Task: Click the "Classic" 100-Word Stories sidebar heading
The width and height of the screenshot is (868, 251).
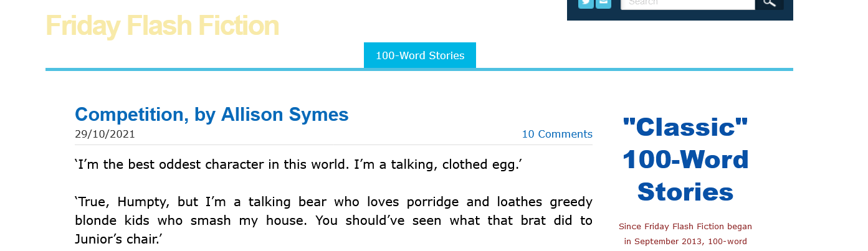Action: [685, 159]
